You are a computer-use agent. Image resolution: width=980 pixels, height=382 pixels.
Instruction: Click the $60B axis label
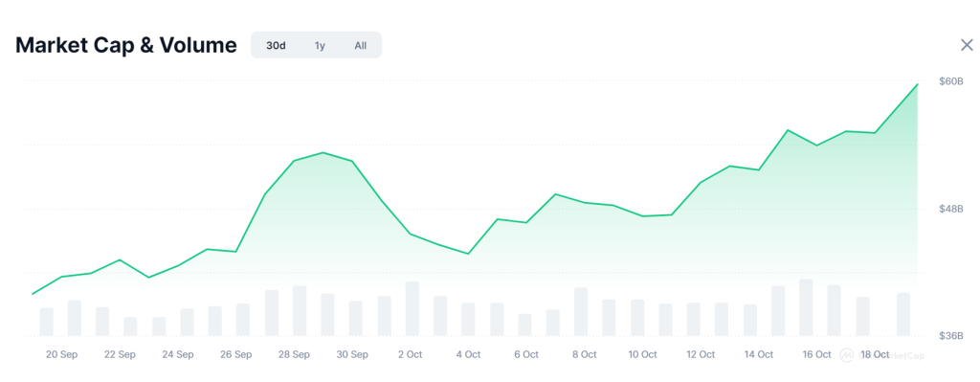coord(950,81)
